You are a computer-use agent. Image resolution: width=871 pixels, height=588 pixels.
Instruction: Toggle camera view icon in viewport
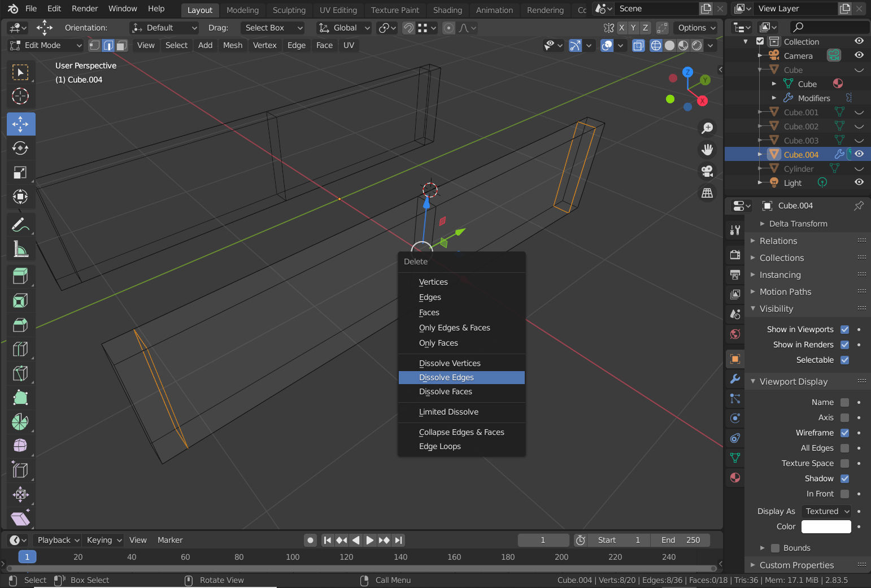tap(707, 171)
